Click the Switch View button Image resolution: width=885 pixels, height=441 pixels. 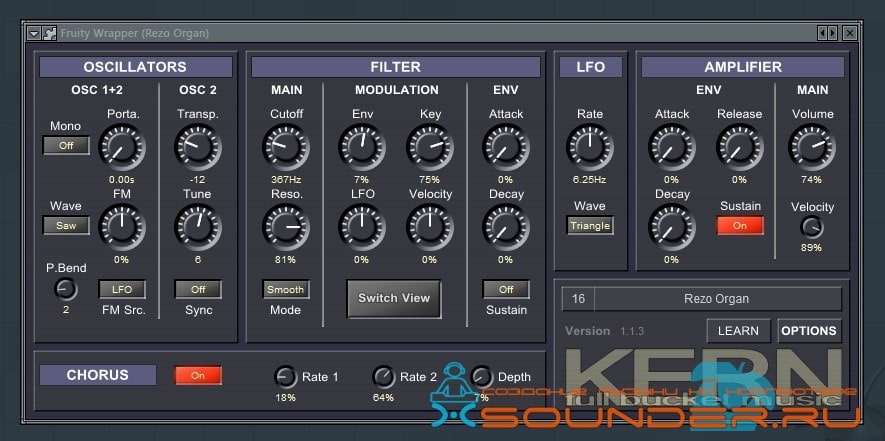click(394, 298)
